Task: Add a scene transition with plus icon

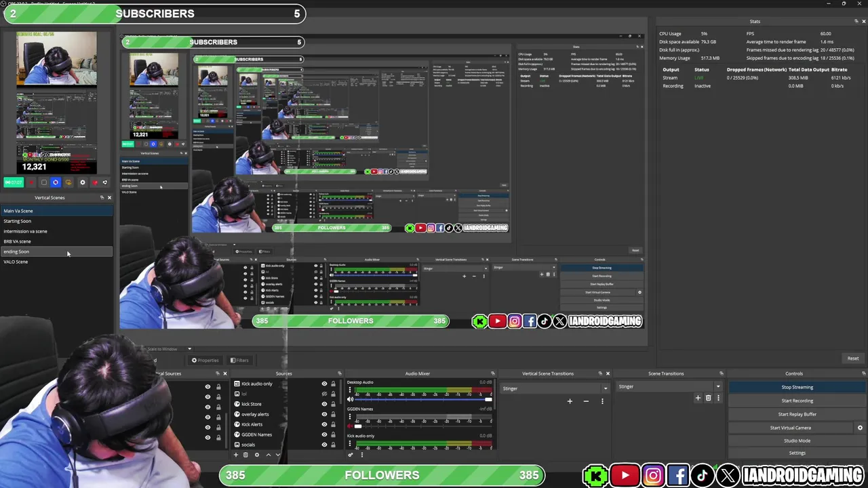Action: point(698,398)
